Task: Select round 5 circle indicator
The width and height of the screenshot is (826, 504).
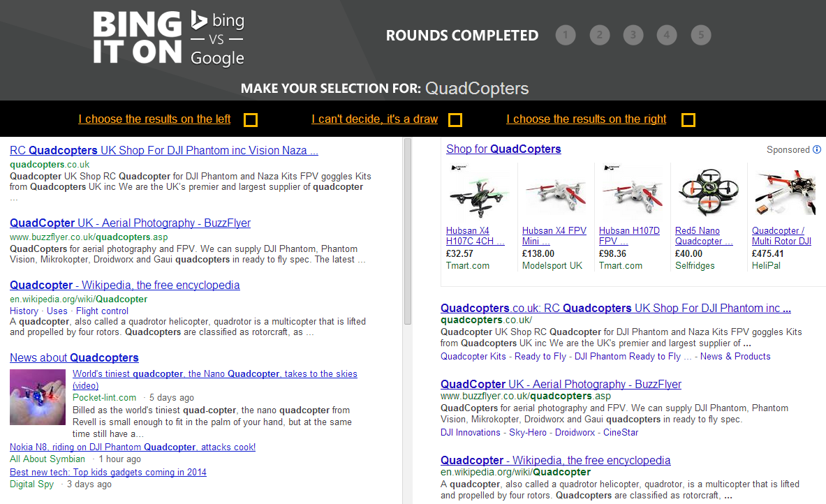Action: (701, 35)
